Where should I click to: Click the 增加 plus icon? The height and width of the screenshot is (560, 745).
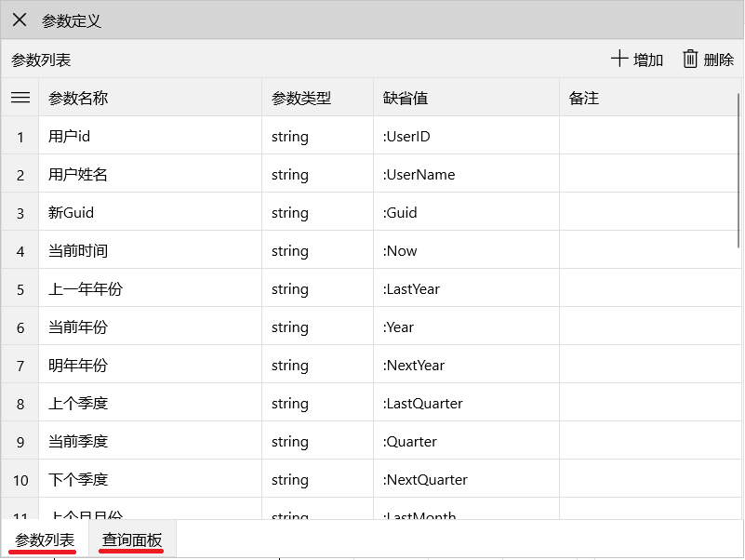pos(619,59)
